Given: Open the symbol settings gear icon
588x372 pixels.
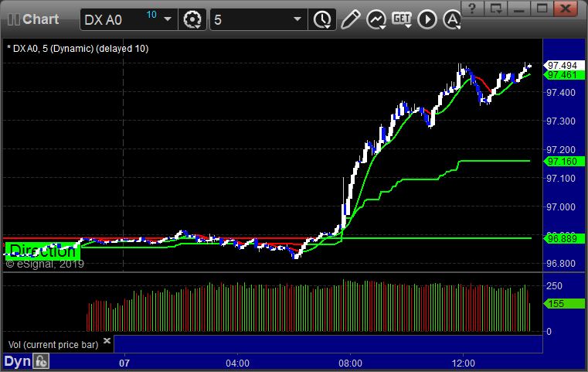Looking at the screenshot, I should 192,19.
